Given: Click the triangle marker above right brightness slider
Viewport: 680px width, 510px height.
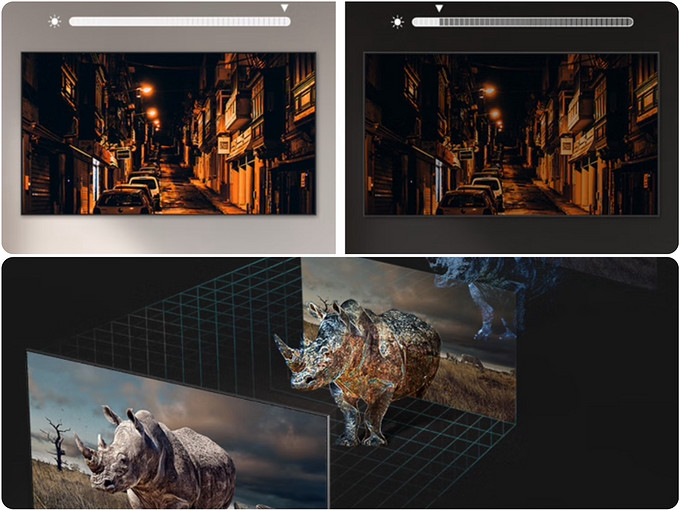Looking at the screenshot, I should pyautogui.click(x=438, y=8).
